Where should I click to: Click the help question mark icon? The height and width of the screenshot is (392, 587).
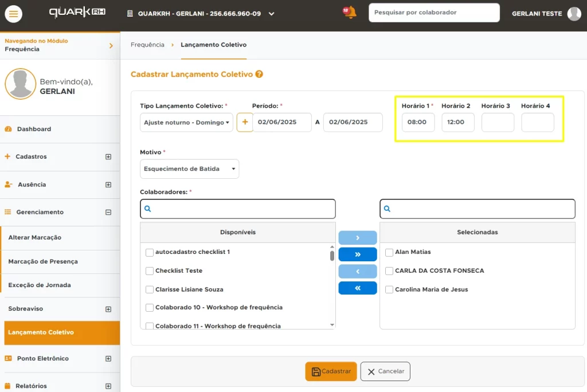pos(259,75)
